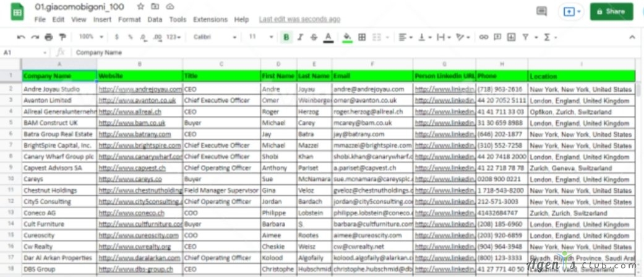The height and width of the screenshot is (277, 644).
Task: Select cell 'BAM Construct UK'
Action: point(59,123)
